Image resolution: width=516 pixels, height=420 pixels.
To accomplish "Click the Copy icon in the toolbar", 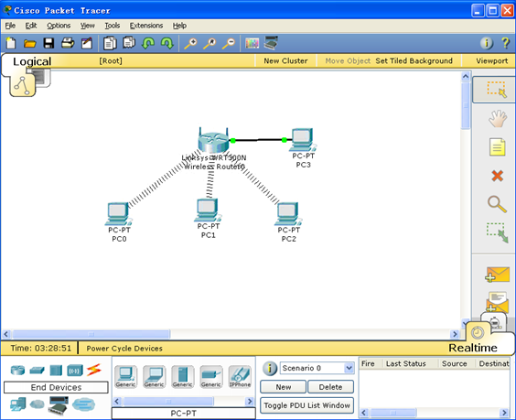I will (110, 43).
